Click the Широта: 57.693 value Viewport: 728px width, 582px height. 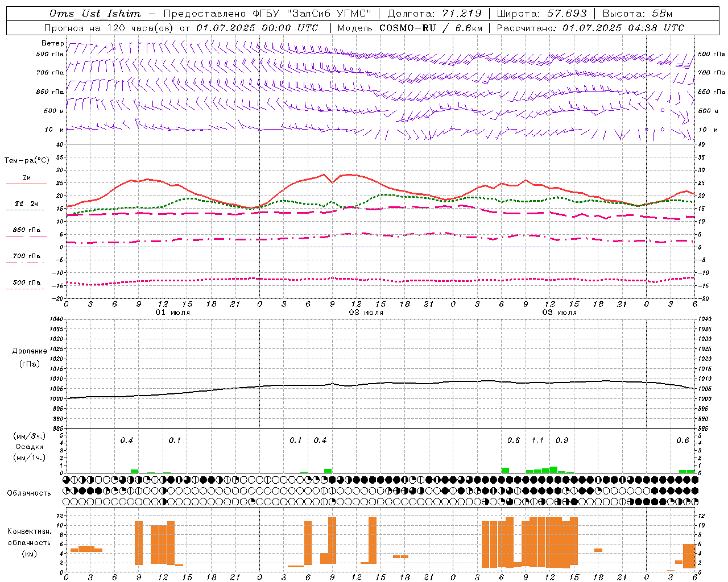pyautogui.click(x=541, y=14)
